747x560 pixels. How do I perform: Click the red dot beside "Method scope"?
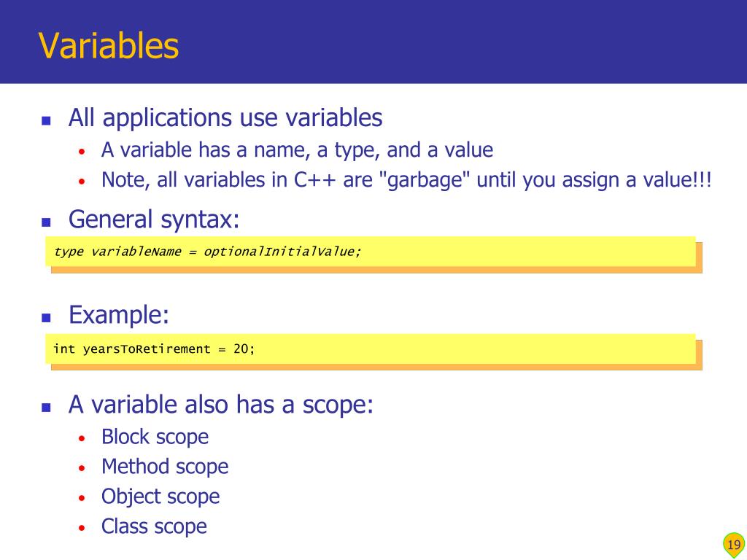pyautogui.click(x=82, y=468)
